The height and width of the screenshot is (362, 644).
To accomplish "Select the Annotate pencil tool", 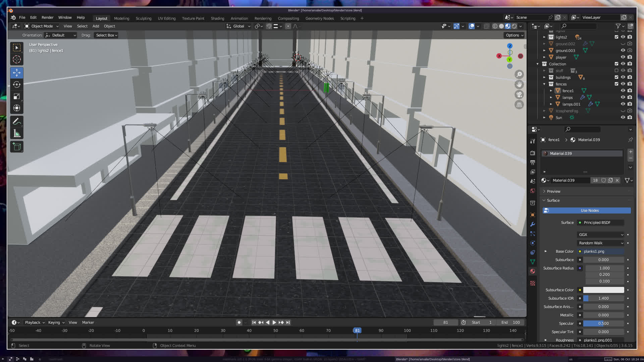I will tap(17, 121).
